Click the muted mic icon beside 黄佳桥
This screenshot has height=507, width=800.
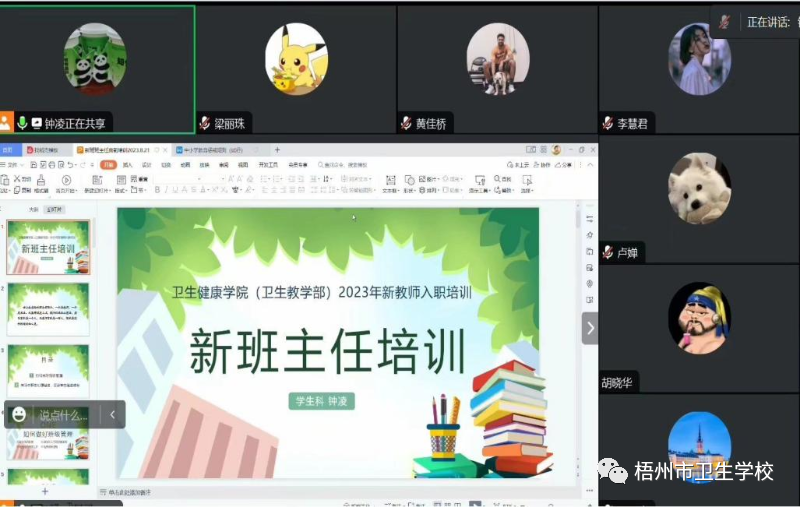(406, 123)
